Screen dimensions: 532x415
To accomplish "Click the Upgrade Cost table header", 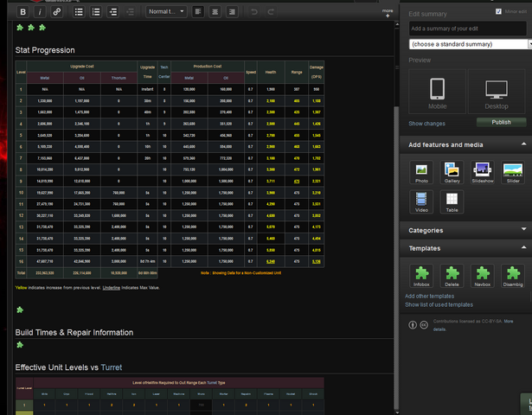I will tap(82, 67).
